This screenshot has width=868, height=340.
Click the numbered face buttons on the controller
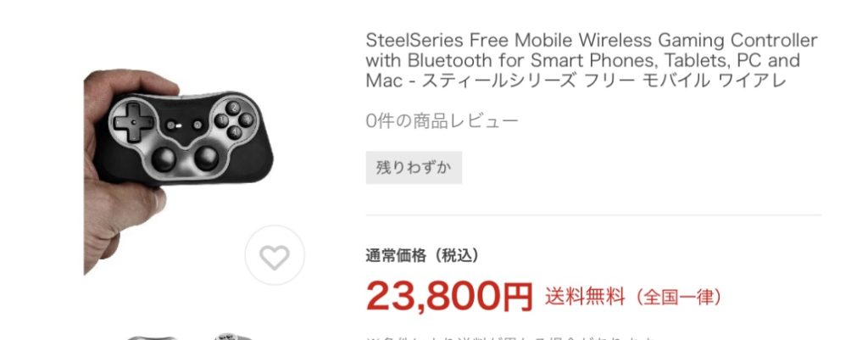[234, 120]
